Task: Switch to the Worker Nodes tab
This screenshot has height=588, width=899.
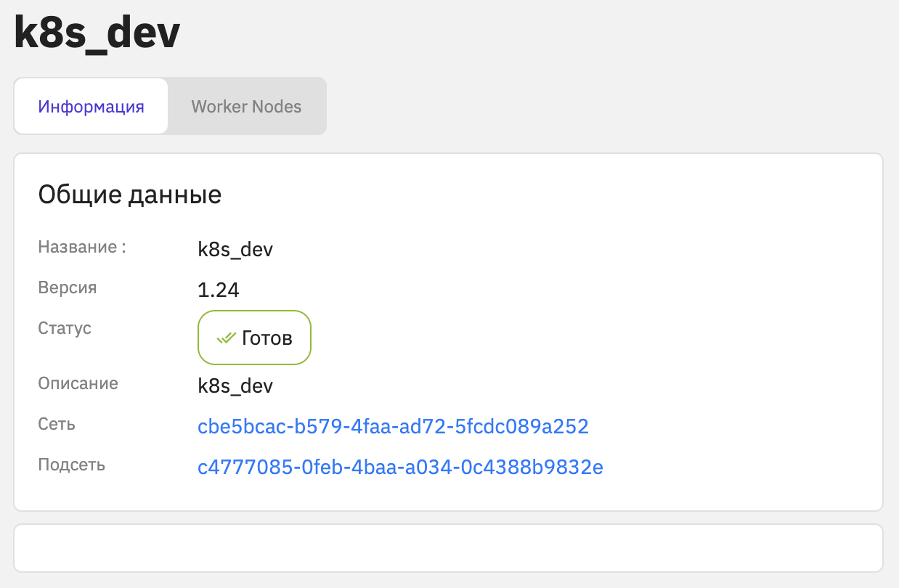Action: [246, 107]
